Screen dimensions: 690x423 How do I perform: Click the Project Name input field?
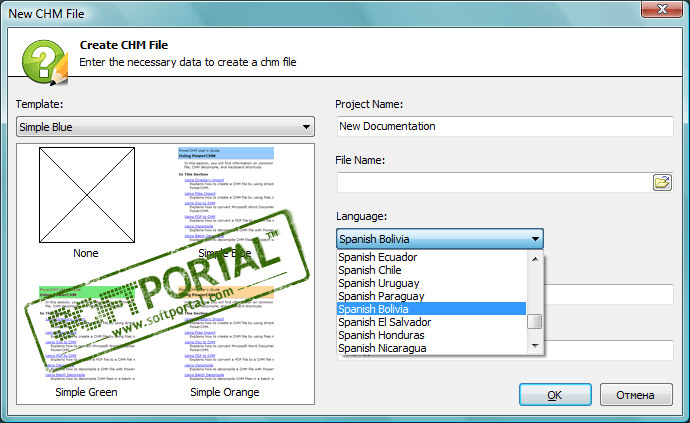(505, 126)
